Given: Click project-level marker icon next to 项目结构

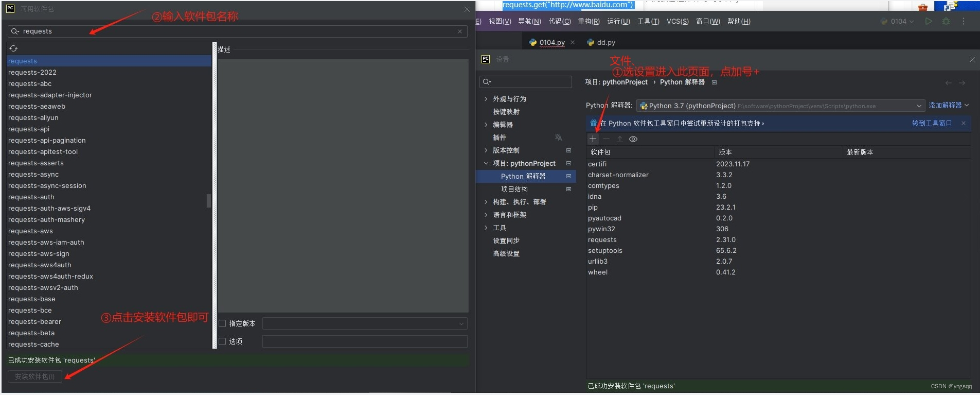Looking at the screenshot, I should tap(568, 189).
